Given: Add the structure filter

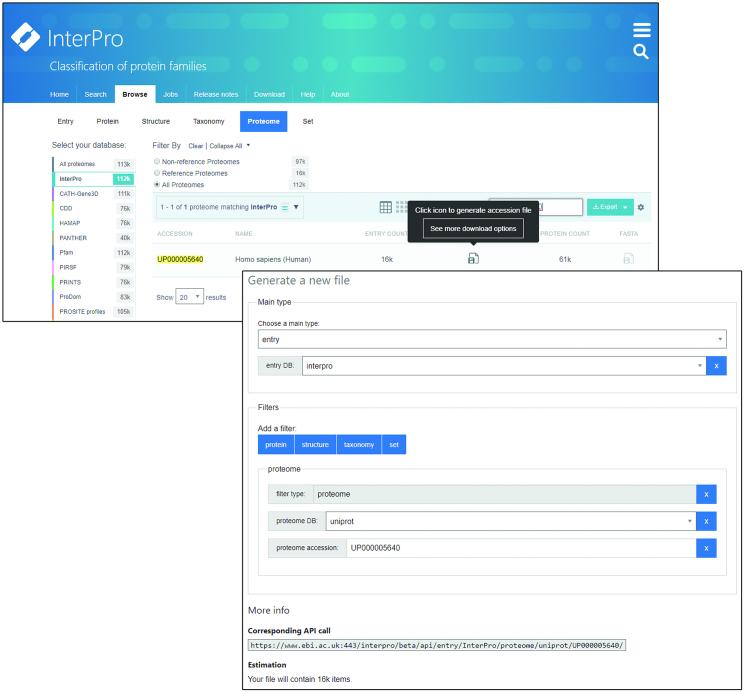Looking at the screenshot, I should [x=315, y=445].
